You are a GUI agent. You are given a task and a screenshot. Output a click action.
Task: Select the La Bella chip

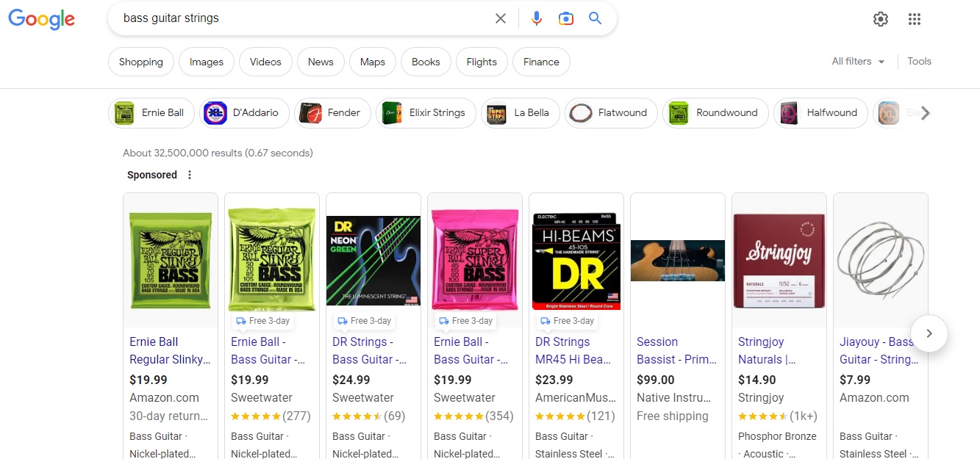pyautogui.click(x=521, y=113)
